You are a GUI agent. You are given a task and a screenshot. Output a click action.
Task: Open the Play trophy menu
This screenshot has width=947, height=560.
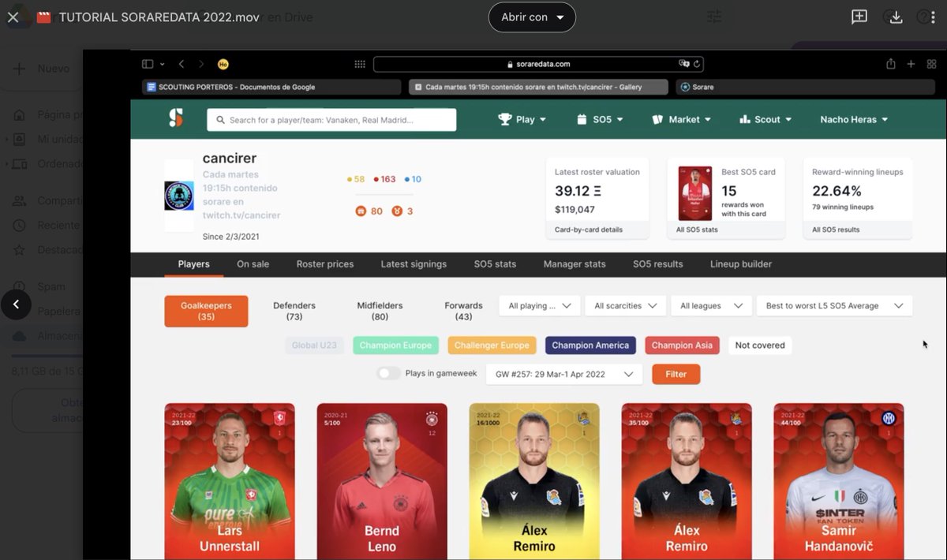[x=522, y=119]
